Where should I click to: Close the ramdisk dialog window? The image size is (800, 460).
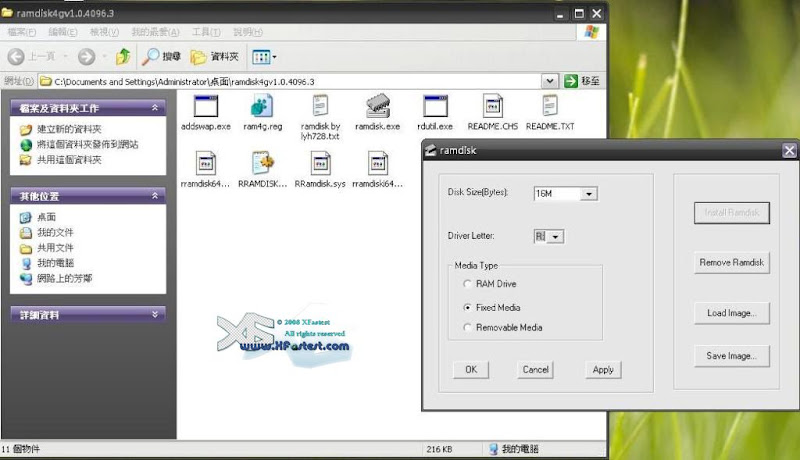pyautogui.click(x=789, y=150)
